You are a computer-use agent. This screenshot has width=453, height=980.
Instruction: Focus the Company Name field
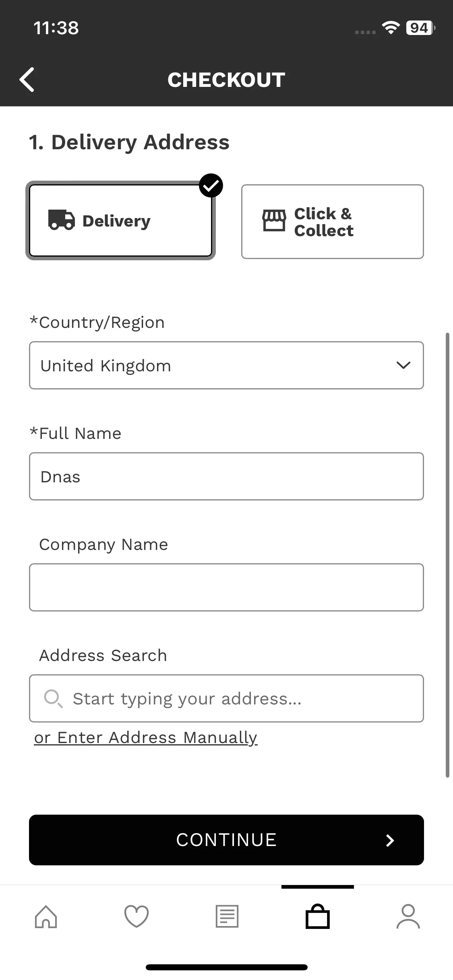pos(226,587)
